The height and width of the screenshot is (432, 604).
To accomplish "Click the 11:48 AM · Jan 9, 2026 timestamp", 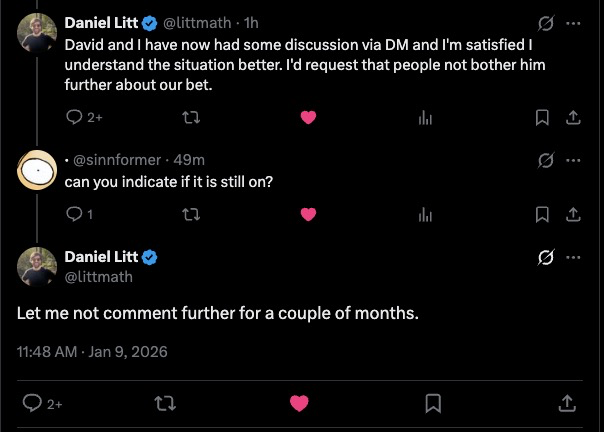I will tap(92, 351).
